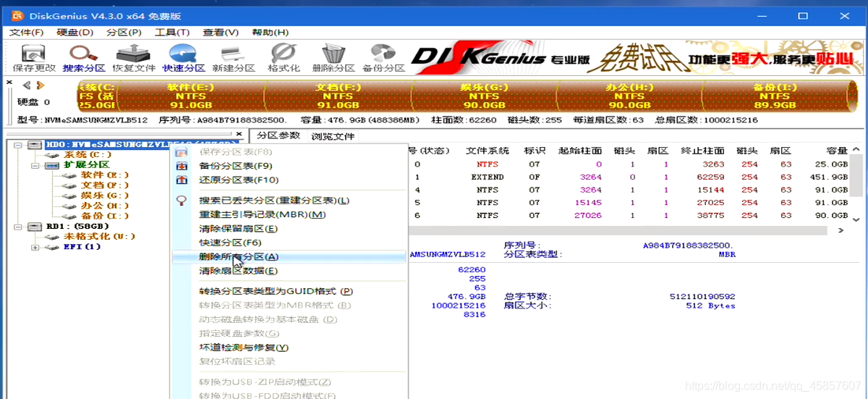This screenshot has width=868, height=399.
Task: Collapse the RD1 (58GB) tree node
Action: (x=18, y=226)
